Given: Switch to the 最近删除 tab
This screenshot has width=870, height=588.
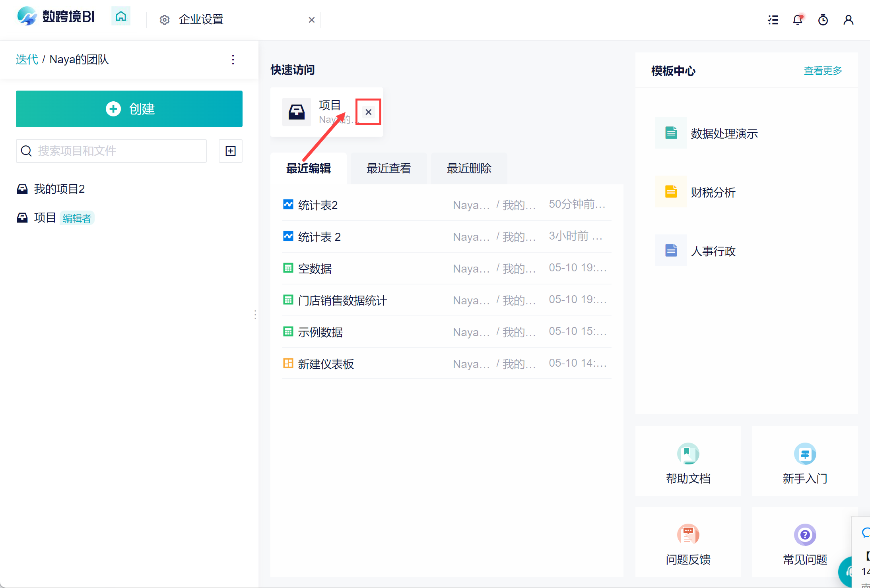Looking at the screenshot, I should (469, 168).
